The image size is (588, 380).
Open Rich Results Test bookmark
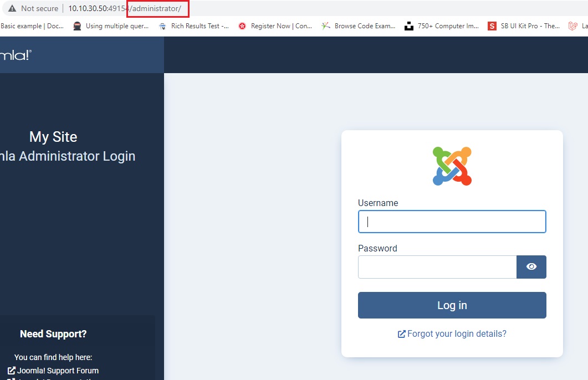pos(194,26)
